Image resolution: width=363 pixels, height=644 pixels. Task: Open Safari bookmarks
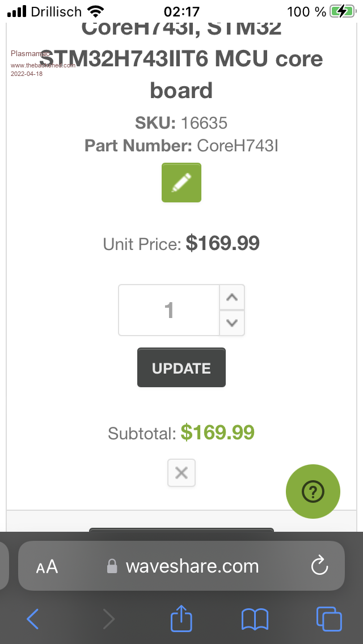point(255,618)
